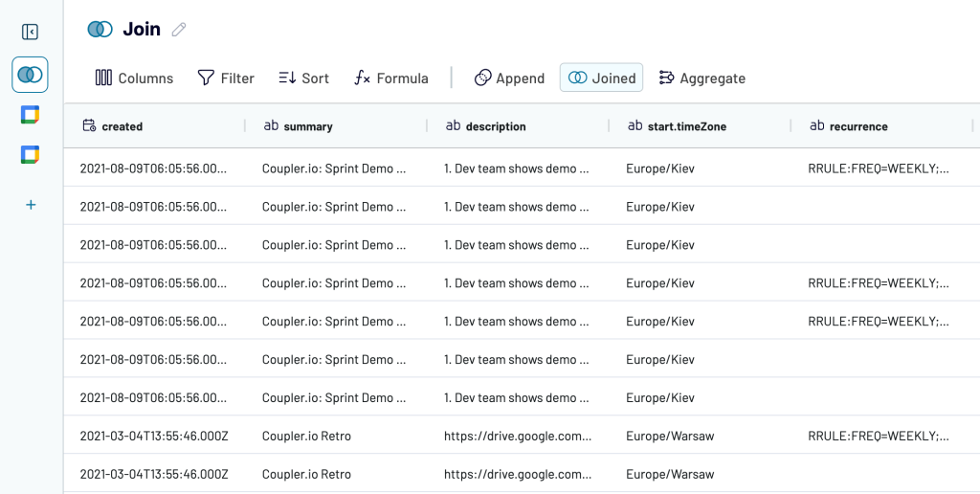This screenshot has height=494, width=980.
Task: Open the Sort options
Action: pos(303,79)
